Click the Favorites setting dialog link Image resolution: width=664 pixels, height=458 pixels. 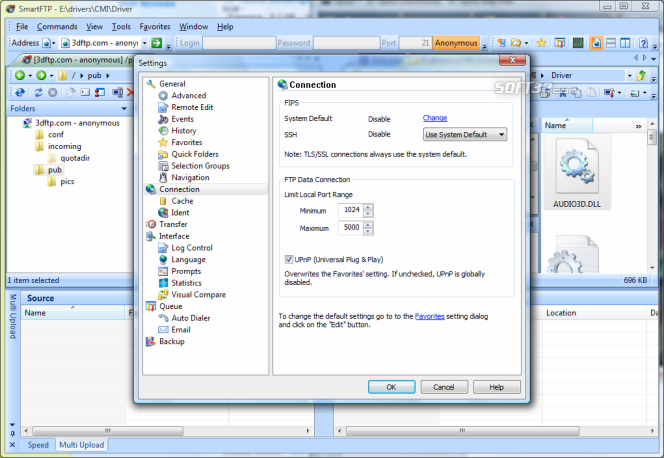click(429, 316)
